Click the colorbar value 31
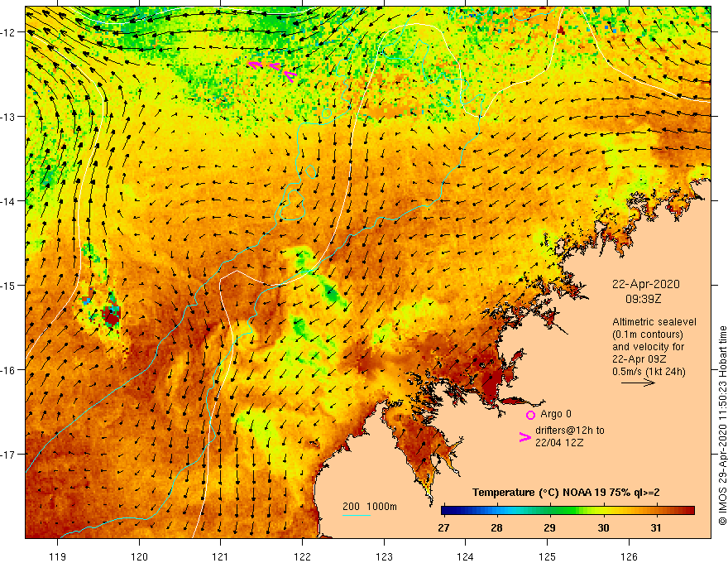728x563 pixels. coord(655,527)
